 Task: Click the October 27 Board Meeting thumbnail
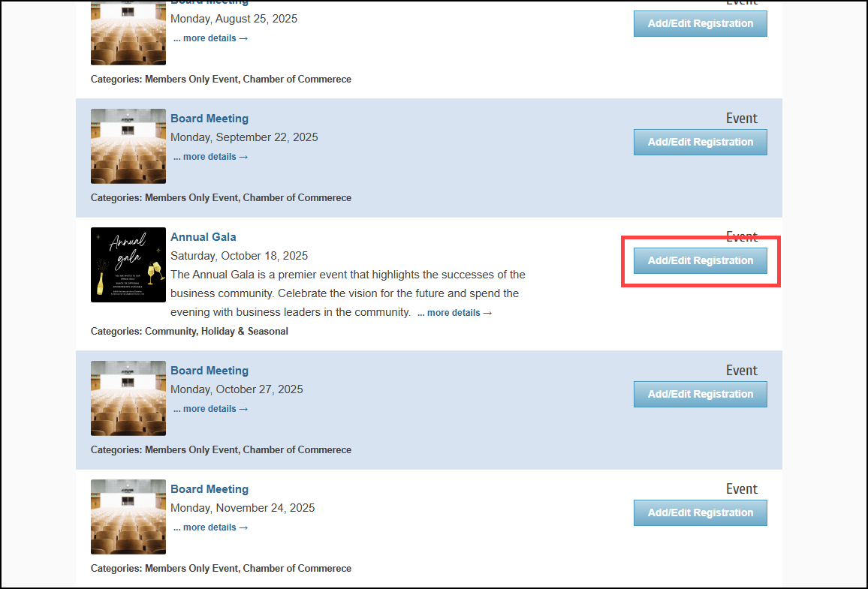tap(128, 398)
